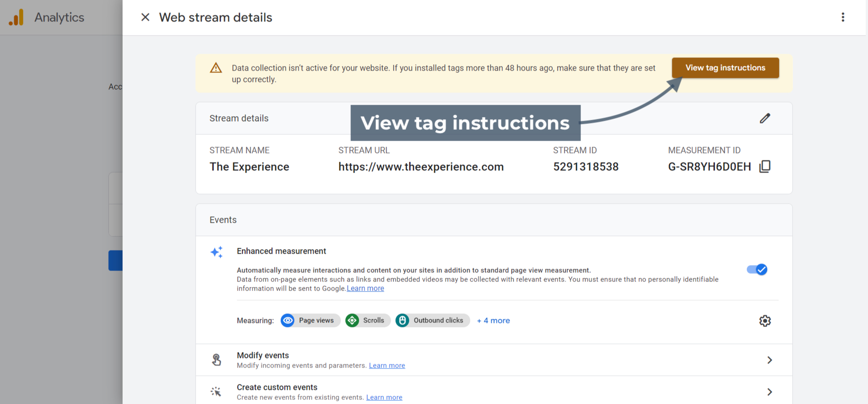The width and height of the screenshot is (868, 404).
Task: Click the Enhanced measurement sparkle icon
Action: (216, 252)
